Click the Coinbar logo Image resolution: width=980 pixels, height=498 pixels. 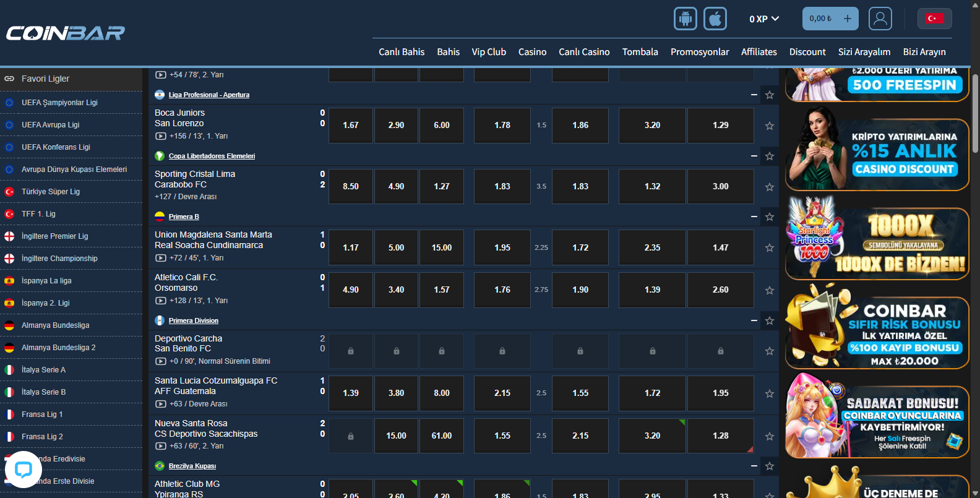[66, 33]
